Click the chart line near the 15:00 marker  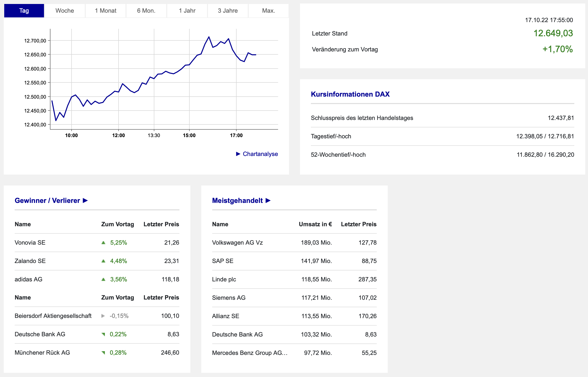[189, 65]
